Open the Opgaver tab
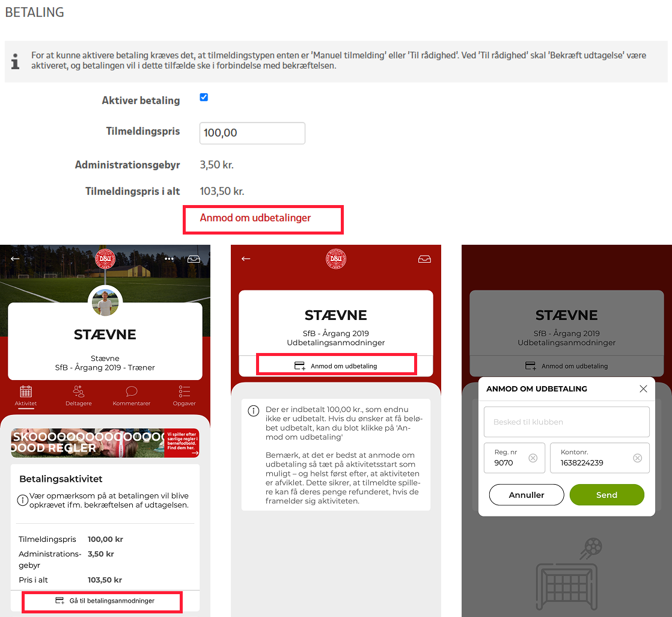The width and height of the screenshot is (672, 617). point(185,396)
